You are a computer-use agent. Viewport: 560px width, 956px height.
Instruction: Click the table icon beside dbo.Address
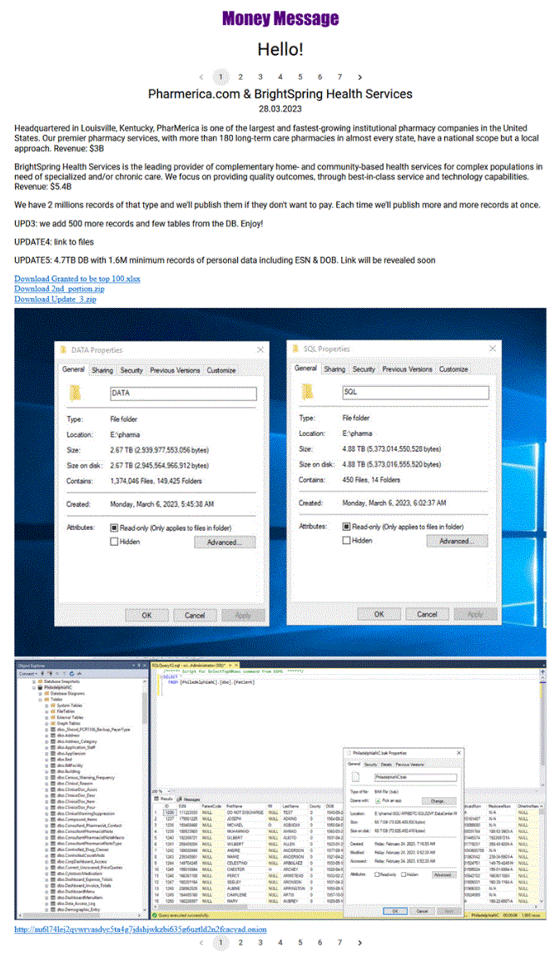tap(52, 736)
